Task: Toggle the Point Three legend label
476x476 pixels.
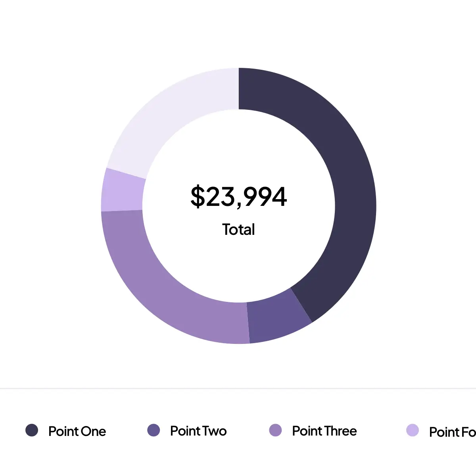Action: 324,431
